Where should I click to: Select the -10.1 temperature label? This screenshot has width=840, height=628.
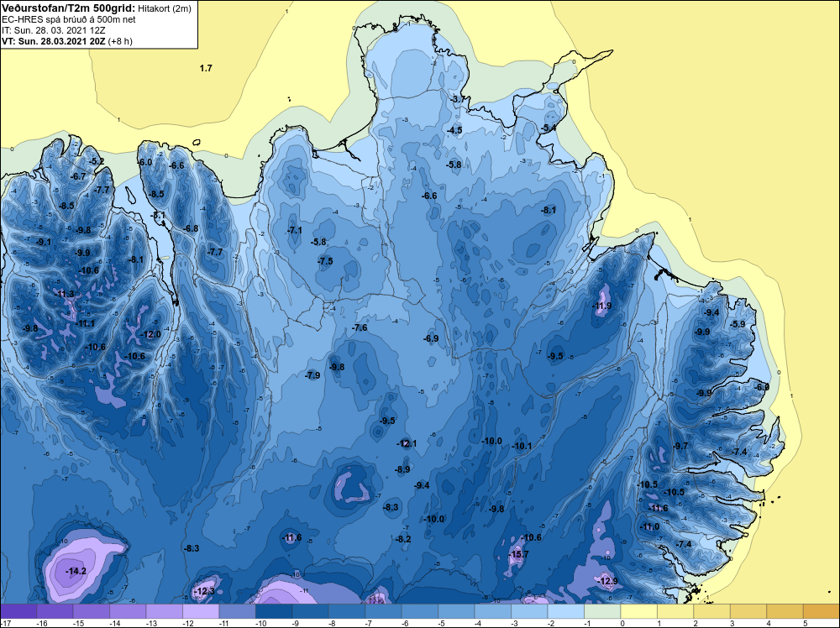pos(522,446)
